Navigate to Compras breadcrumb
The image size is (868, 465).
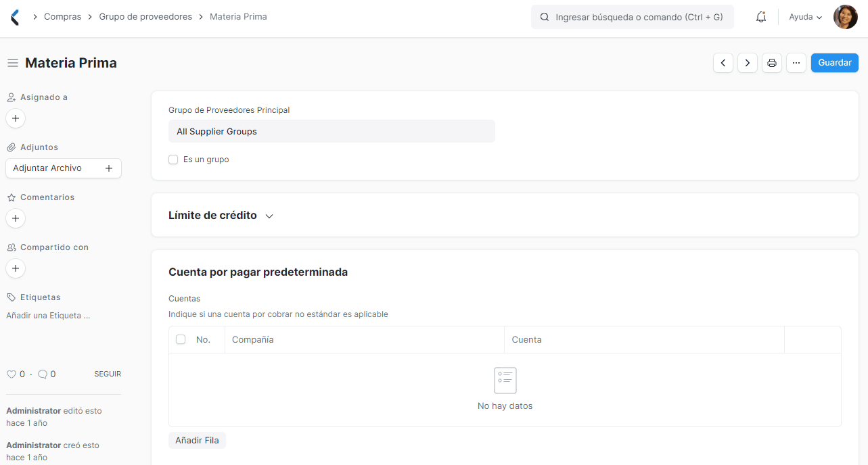point(62,17)
